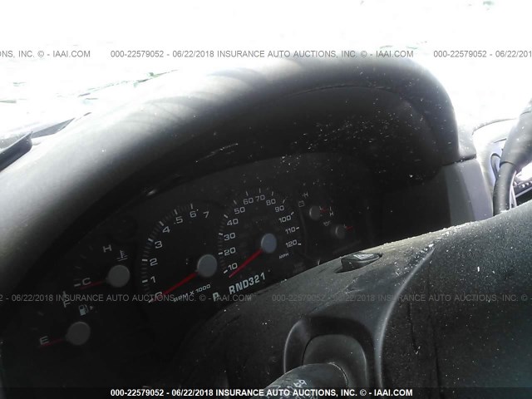Click the H mark on temperature gauge
532x399 pixels.
click(x=106, y=249)
